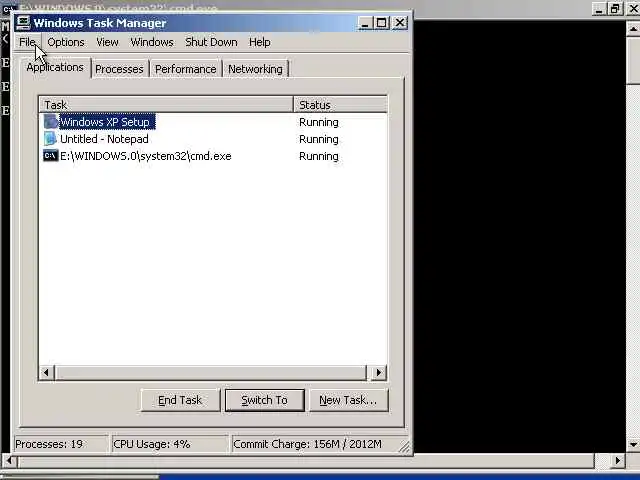
Task: Close the Task Manager window
Action: (x=400, y=23)
